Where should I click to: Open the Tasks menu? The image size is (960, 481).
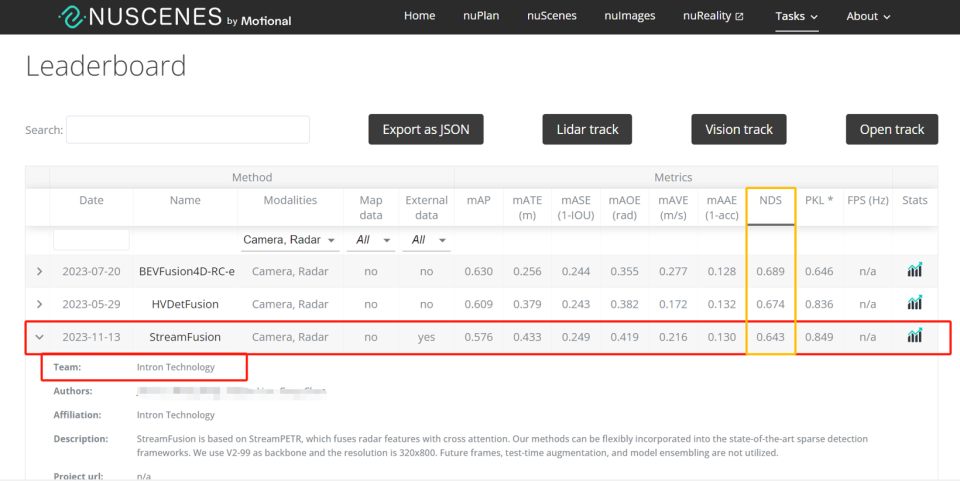[x=796, y=17]
